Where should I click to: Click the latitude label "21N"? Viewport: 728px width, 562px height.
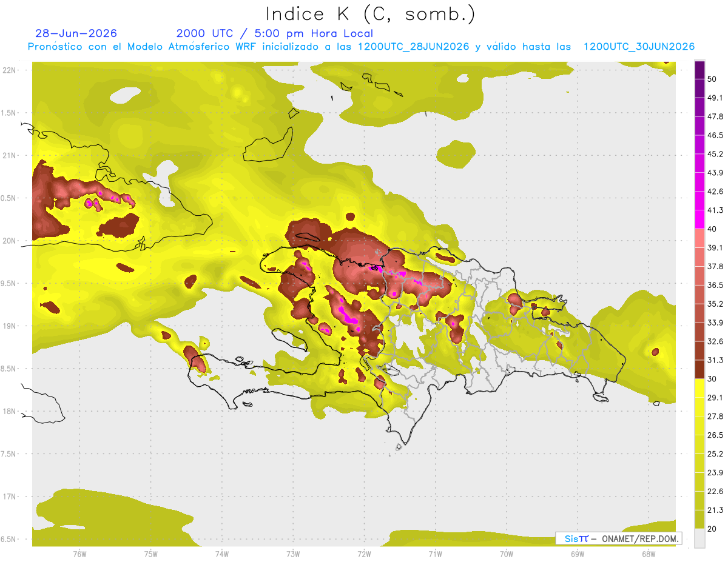(10, 155)
